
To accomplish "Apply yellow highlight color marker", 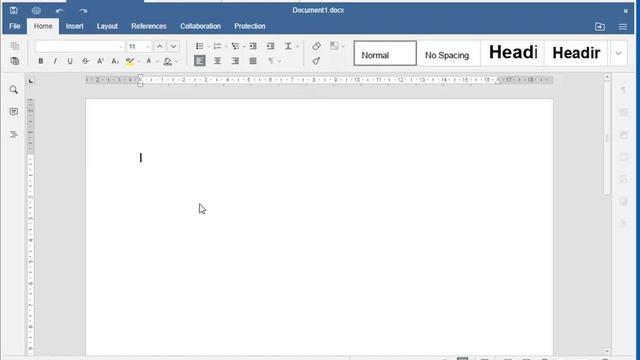I will pos(130,61).
